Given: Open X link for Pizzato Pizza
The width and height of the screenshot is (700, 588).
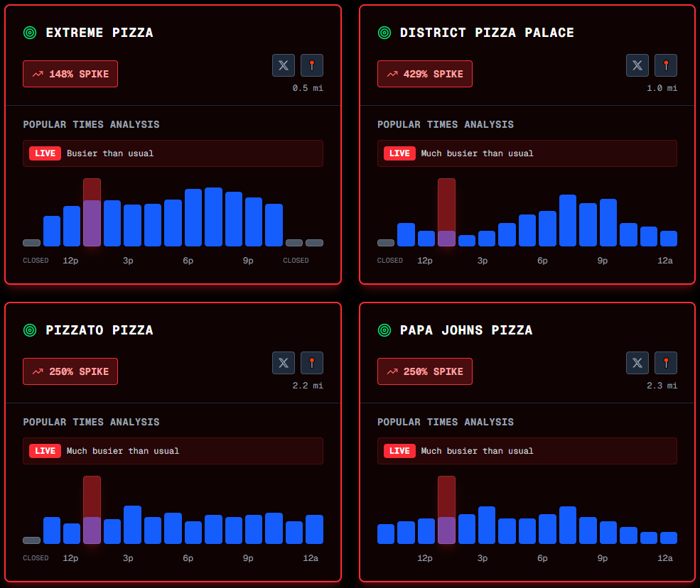Looking at the screenshot, I should point(284,363).
